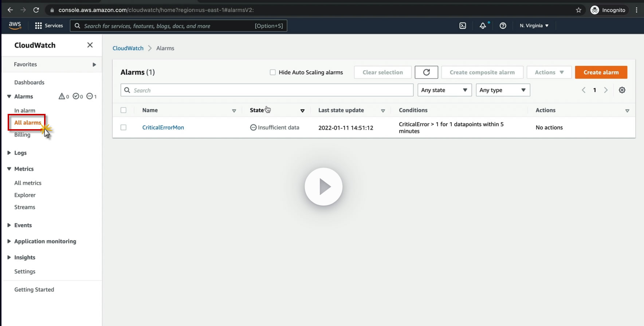Viewport: 644px width, 326px height.
Task: Select All alarms in the sidebar
Action: (x=28, y=123)
